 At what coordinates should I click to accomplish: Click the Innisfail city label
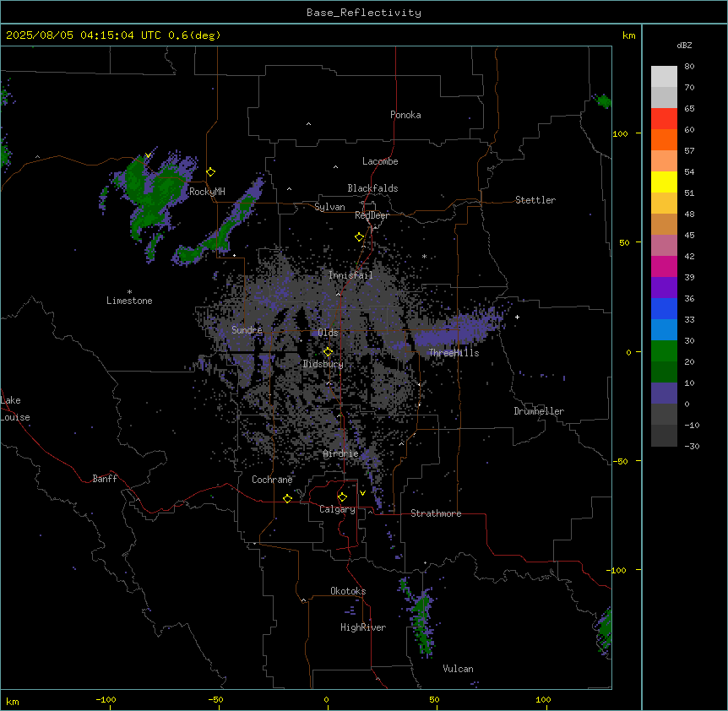[x=350, y=275]
